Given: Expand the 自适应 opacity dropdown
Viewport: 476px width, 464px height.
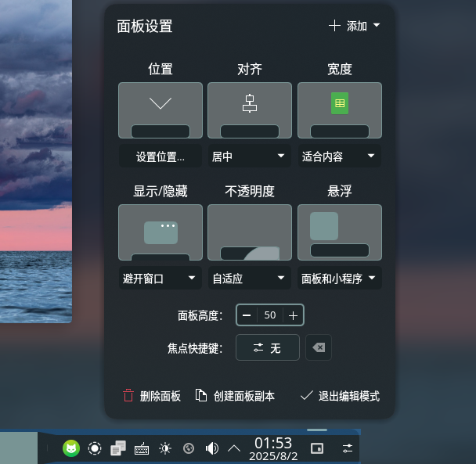Looking at the screenshot, I should (249, 278).
